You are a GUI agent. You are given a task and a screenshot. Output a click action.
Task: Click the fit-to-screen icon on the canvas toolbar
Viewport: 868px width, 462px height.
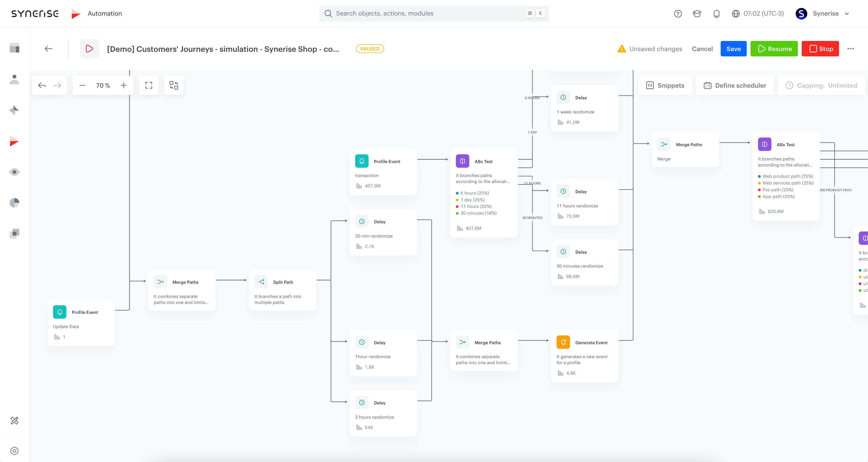149,85
